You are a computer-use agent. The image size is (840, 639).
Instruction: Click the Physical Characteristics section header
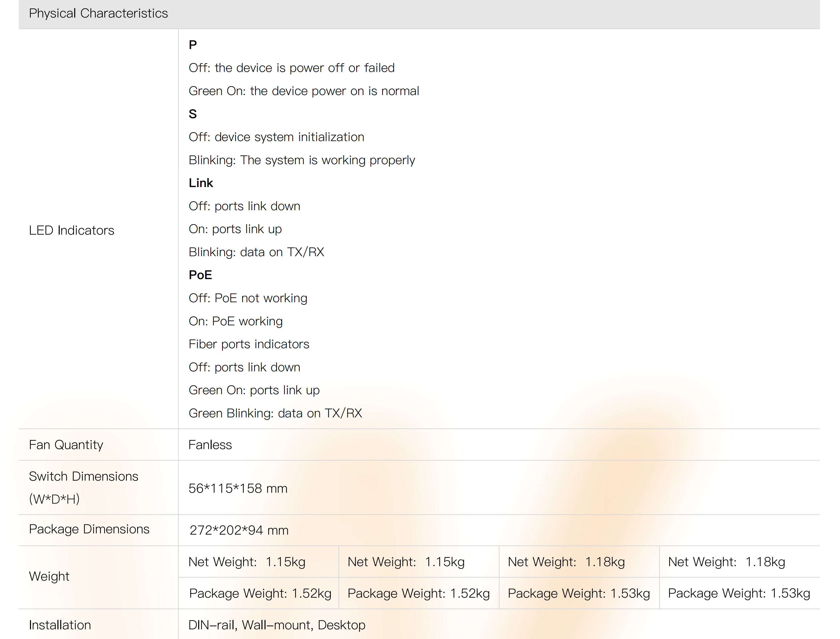[x=98, y=14]
